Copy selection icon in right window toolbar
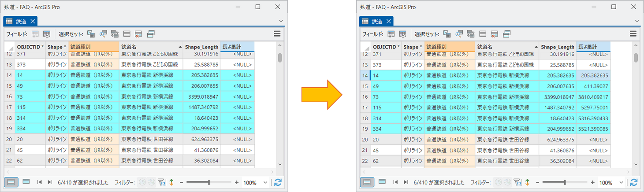 click(x=507, y=34)
